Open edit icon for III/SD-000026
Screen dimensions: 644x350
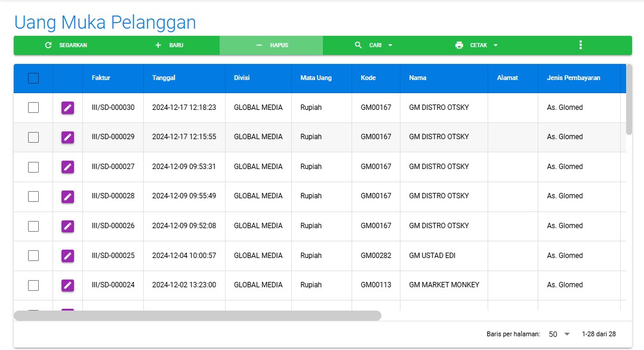[67, 226]
